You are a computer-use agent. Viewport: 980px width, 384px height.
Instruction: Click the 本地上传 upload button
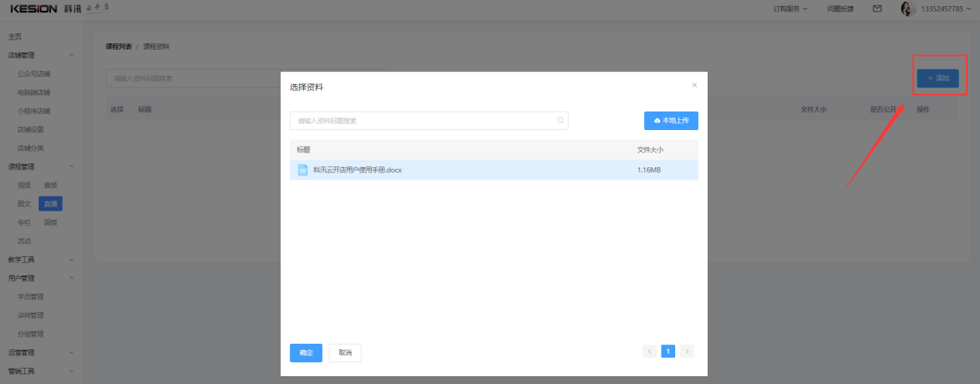[x=671, y=121]
